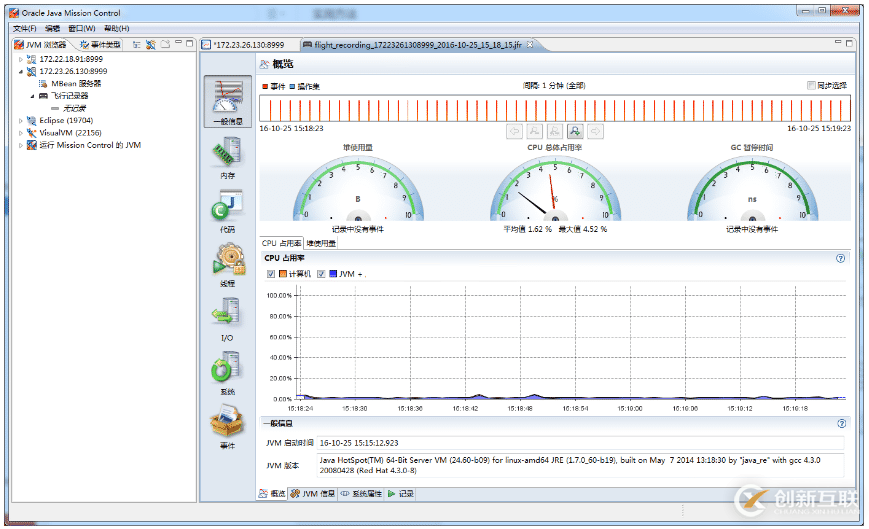Open help for 一般信息 section
869x529 pixels.
(x=842, y=424)
